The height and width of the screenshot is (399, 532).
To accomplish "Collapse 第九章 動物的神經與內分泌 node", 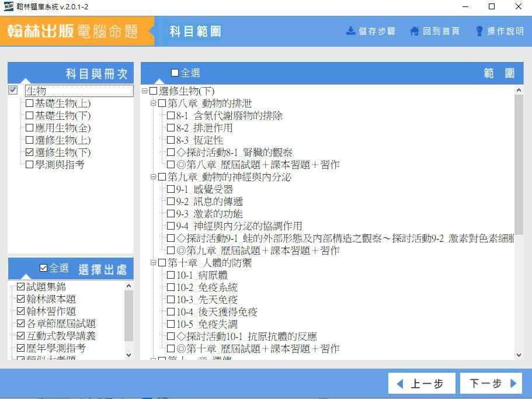I will point(154,176).
